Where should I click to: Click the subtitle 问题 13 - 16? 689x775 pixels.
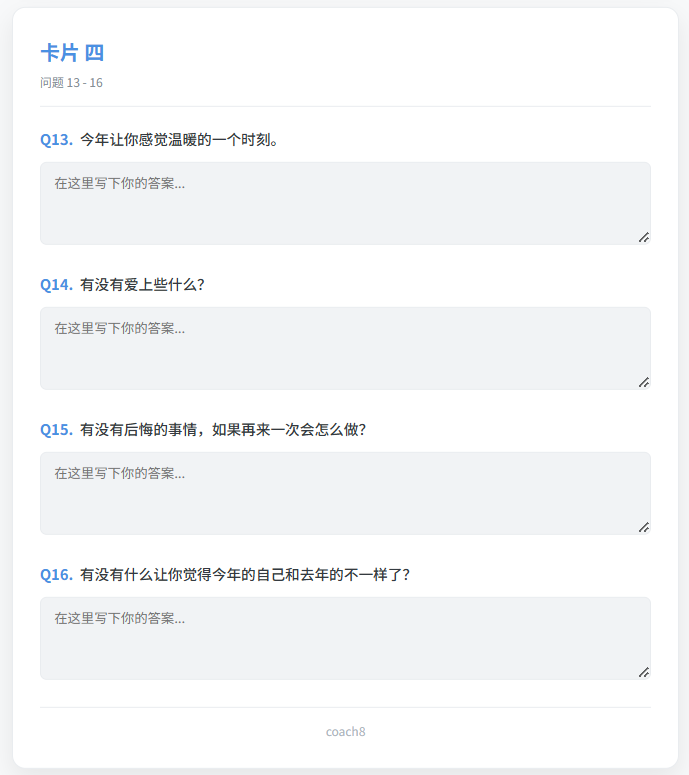[71, 82]
